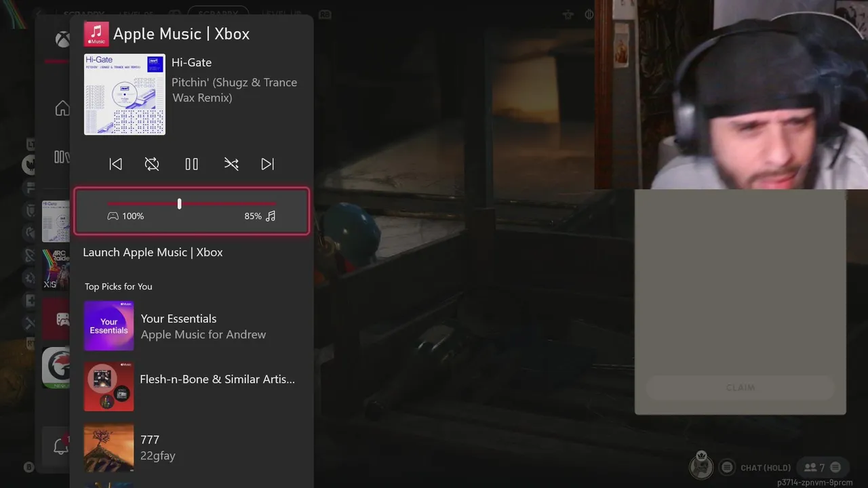The width and height of the screenshot is (868, 488).
Task: Open the Flesh-n-Bone & Similar Artists cover
Action: tap(108, 386)
